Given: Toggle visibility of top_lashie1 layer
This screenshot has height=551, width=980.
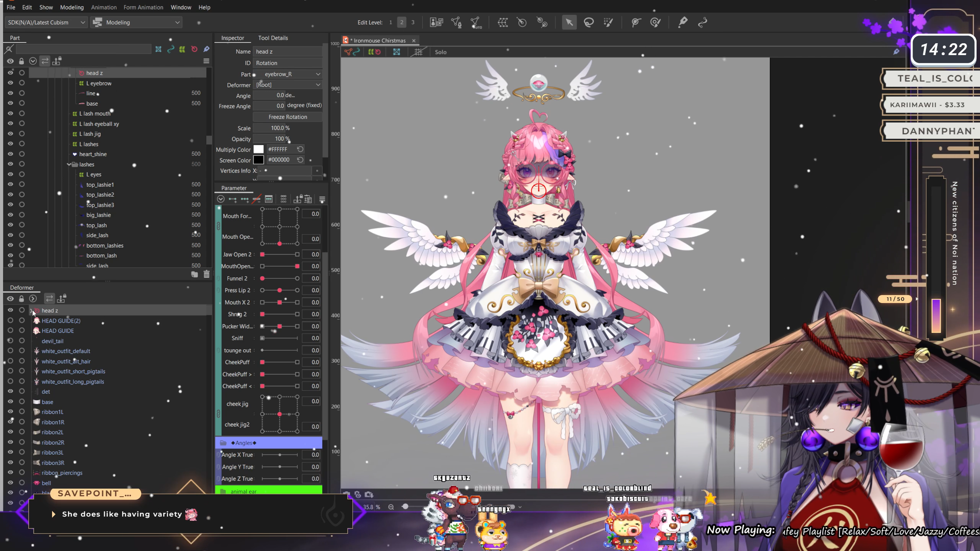Looking at the screenshot, I should click(x=10, y=184).
